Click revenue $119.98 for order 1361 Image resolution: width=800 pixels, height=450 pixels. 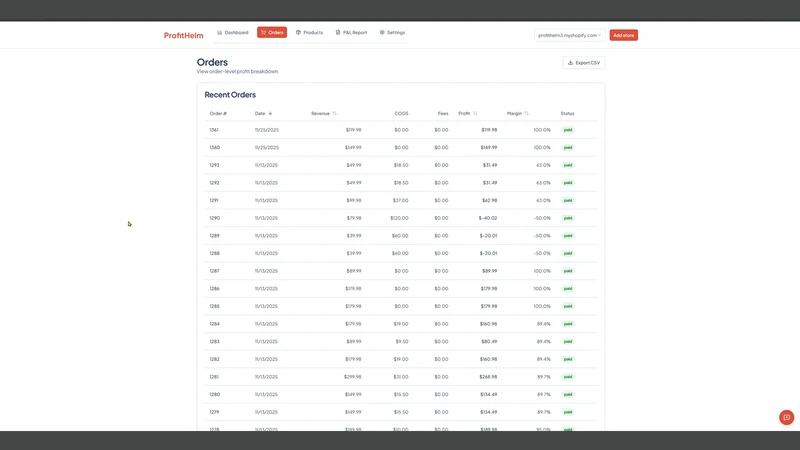click(x=354, y=130)
